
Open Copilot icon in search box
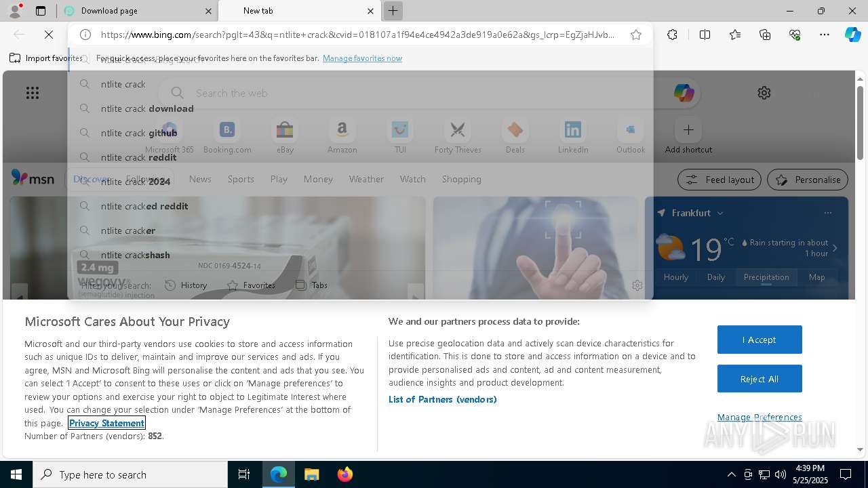point(684,93)
